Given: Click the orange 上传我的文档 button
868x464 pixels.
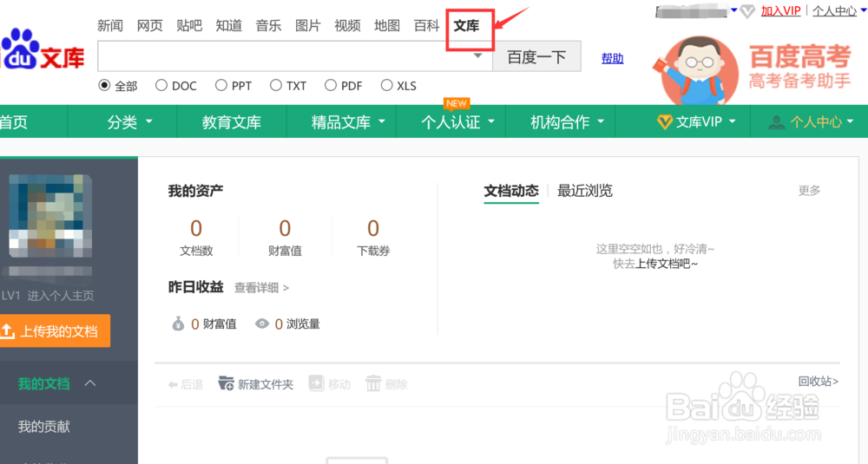Looking at the screenshot, I should coord(55,330).
